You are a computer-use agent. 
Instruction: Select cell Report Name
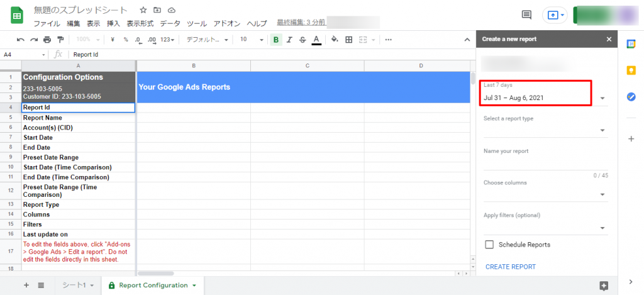point(79,118)
